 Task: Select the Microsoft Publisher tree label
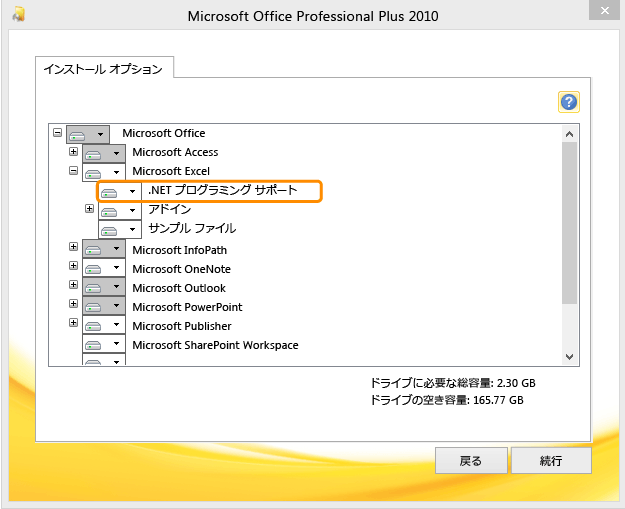point(182,326)
